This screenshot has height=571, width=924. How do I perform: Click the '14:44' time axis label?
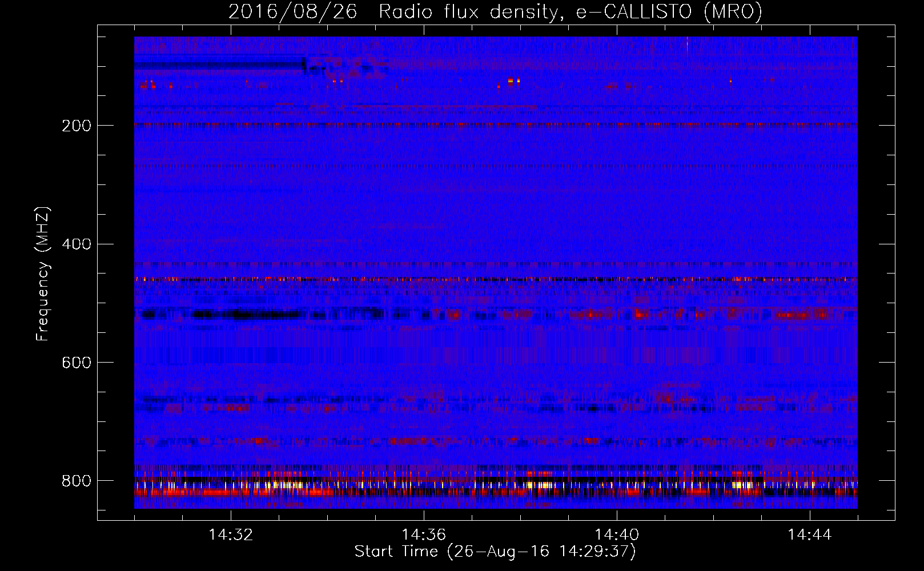click(810, 535)
